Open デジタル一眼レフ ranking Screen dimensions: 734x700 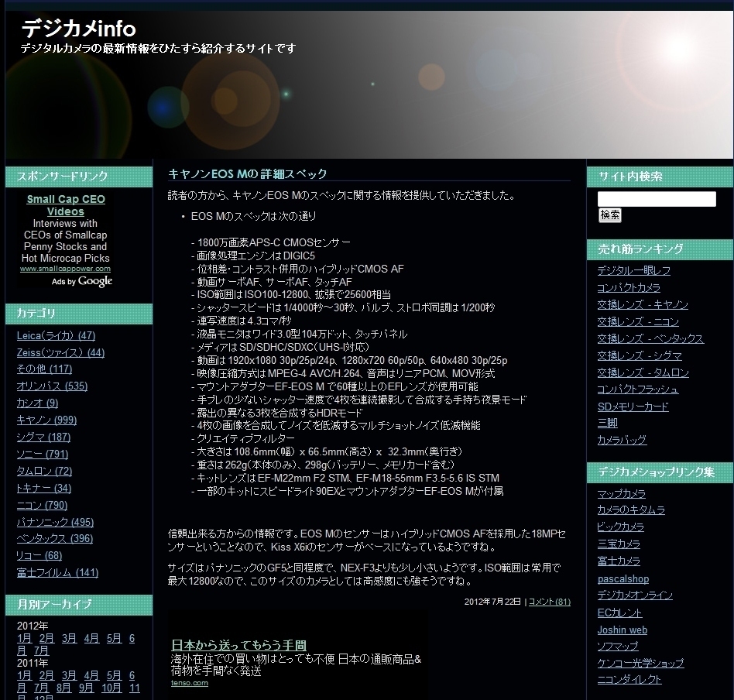tap(634, 271)
